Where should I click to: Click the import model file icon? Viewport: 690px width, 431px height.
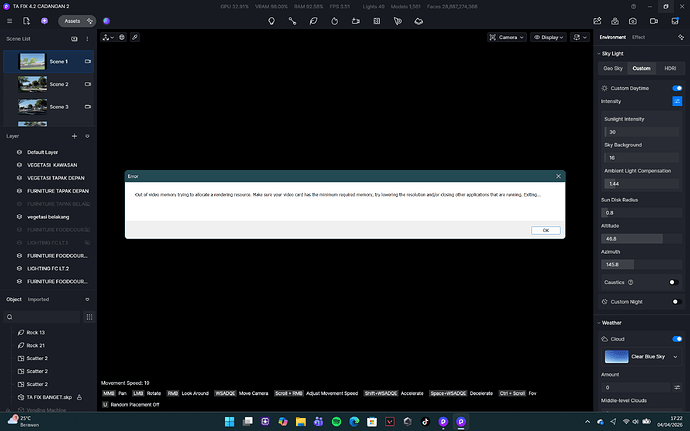[x=26, y=21]
